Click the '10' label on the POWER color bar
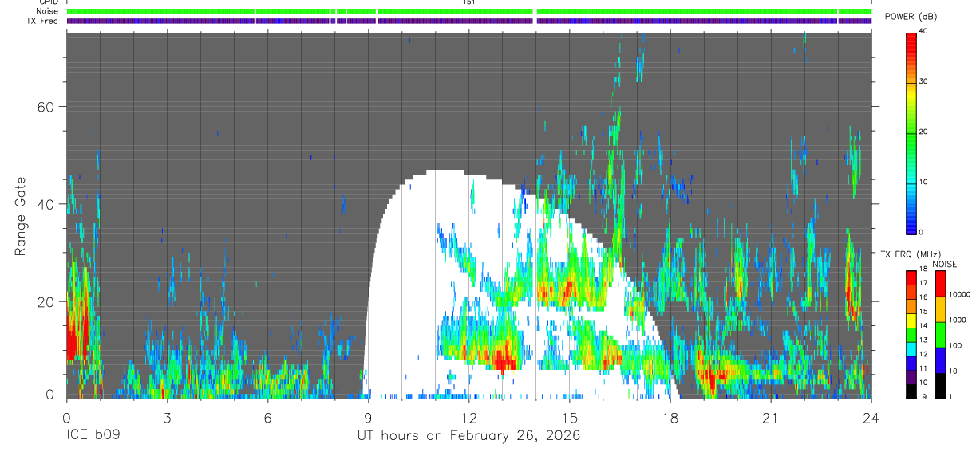Image resolution: width=980 pixels, height=452 pixels. point(924,182)
